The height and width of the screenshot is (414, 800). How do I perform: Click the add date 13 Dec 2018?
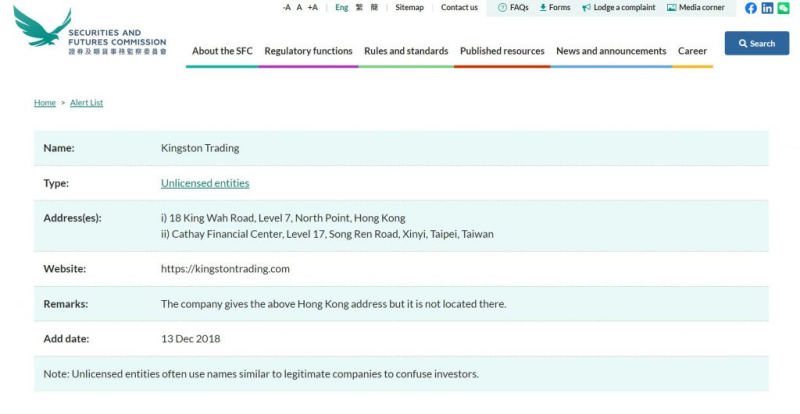coord(191,339)
